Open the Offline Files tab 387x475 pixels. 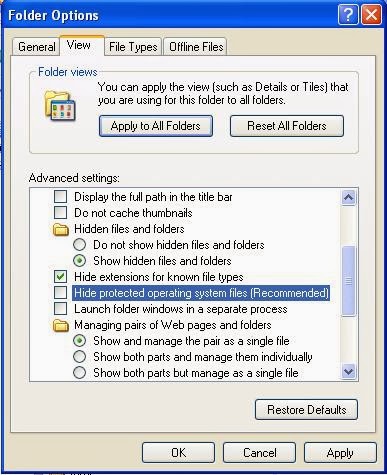196,47
